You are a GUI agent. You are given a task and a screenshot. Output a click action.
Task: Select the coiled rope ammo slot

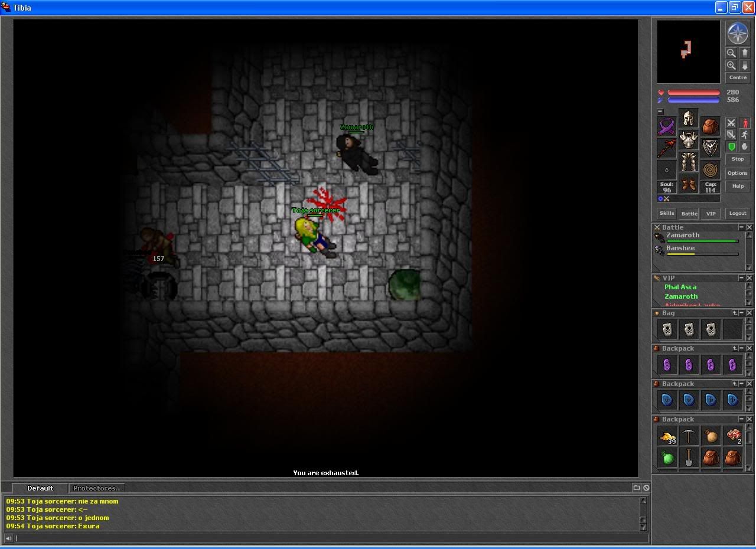[x=710, y=170]
